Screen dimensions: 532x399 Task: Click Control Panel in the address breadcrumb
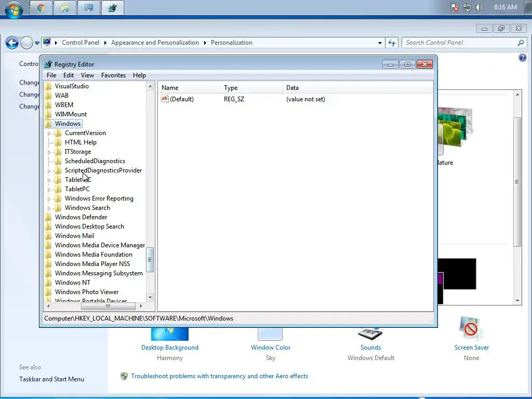click(x=81, y=43)
